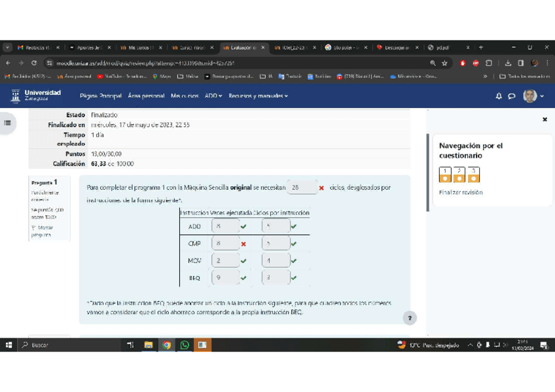This screenshot has width=555, height=392.
Task: Go back with the browser back arrow
Action: point(8,63)
